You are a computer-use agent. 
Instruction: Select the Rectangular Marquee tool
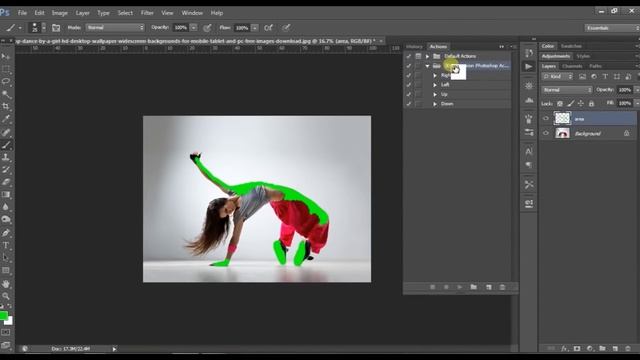coord(6,69)
